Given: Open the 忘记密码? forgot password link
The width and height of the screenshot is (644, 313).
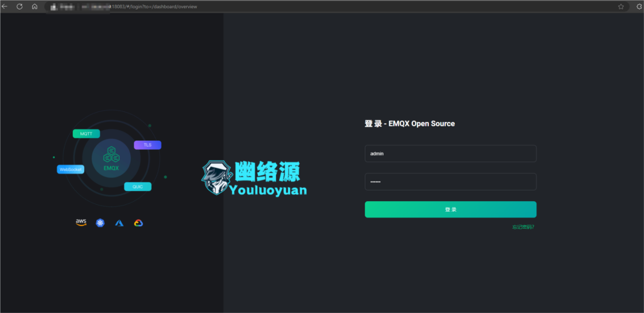Looking at the screenshot, I should pos(523,228).
